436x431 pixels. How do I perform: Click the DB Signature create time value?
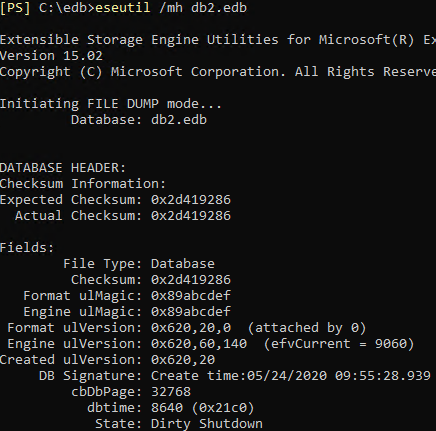tap(291, 376)
